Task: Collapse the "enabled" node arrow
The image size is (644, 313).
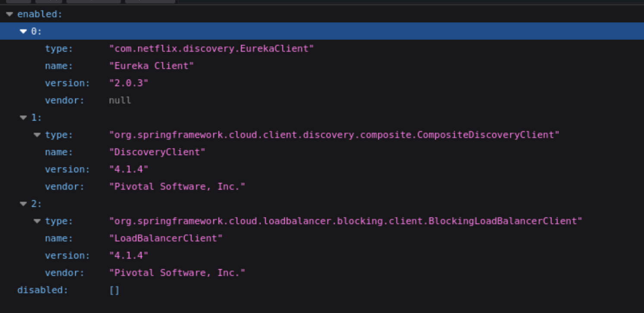Action: 9,14
